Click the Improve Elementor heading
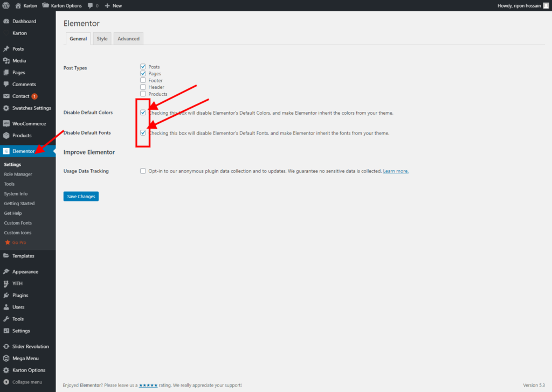The image size is (552, 392). pos(89,152)
